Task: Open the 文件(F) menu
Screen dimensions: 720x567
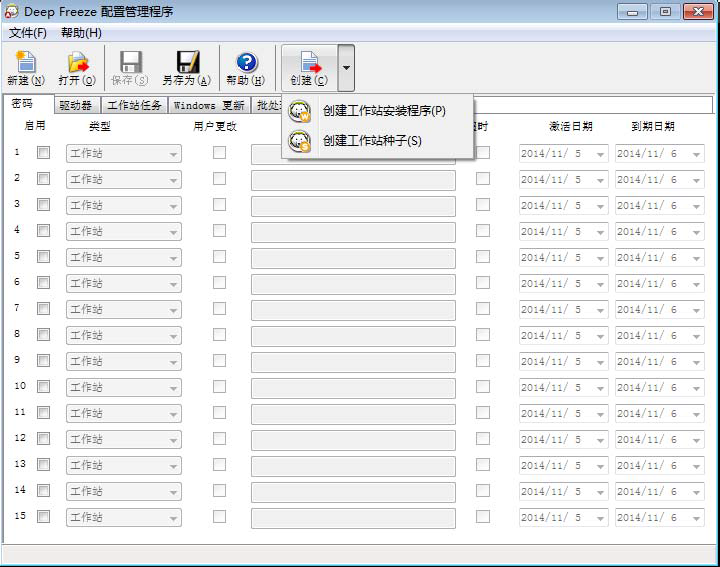Action: pyautogui.click(x=28, y=33)
